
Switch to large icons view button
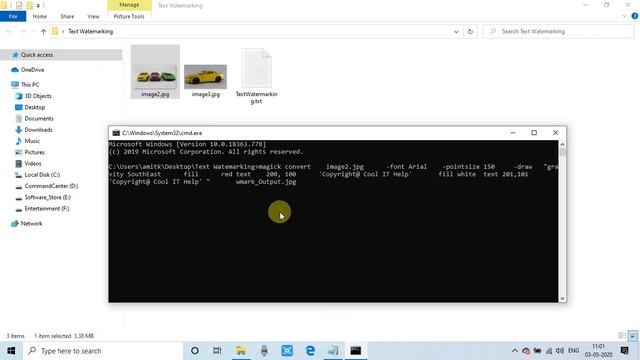[633, 336]
